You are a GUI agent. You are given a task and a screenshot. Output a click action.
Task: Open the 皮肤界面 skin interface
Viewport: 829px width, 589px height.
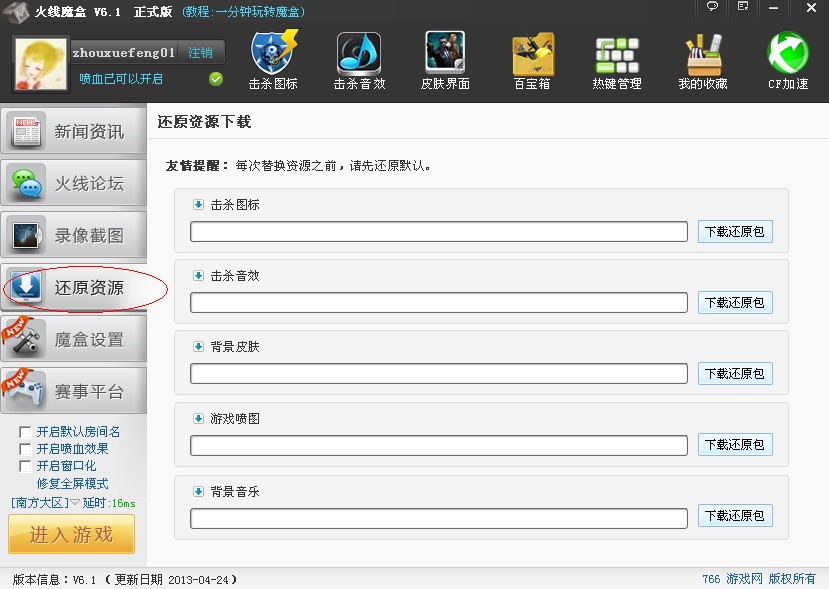[x=445, y=61]
